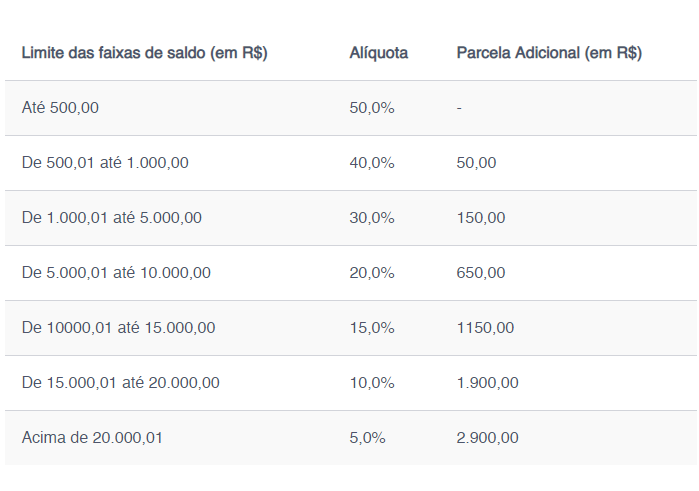Select 'De 5.000,01 até 10.000,00' row
This screenshot has width=699, height=491.
pyautogui.click(x=116, y=273)
